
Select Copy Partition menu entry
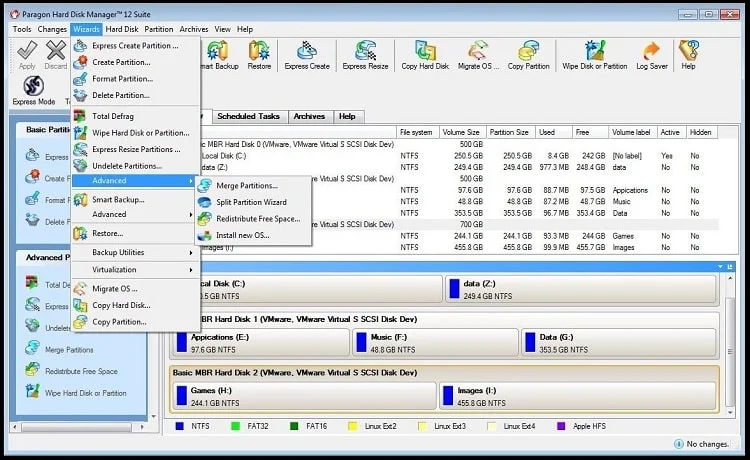click(x=135, y=322)
